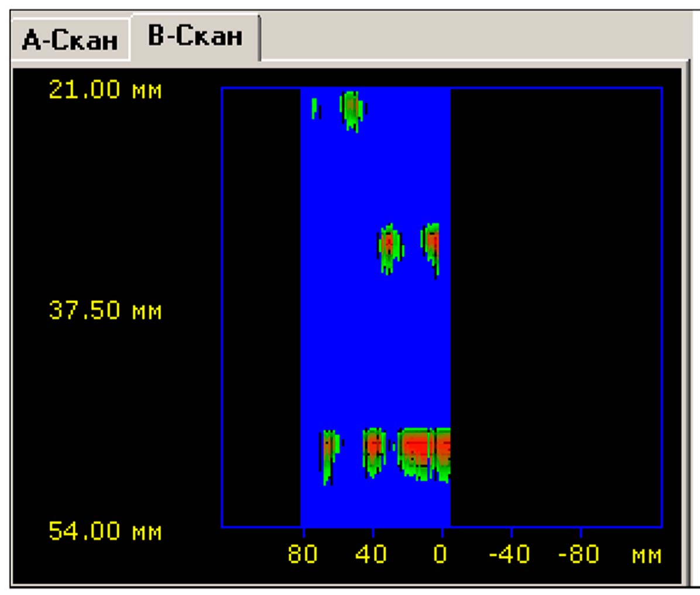Select the larger top echo near 21 мм depth

(351, 110)
